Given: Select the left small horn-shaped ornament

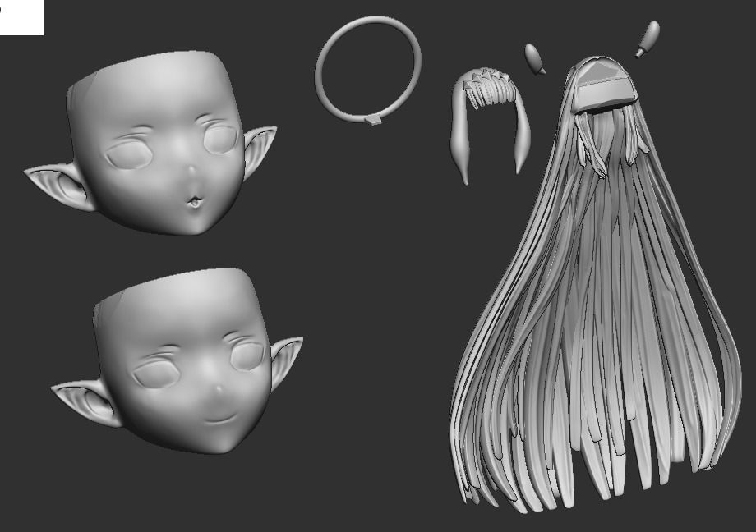Looking at the screenshot, I should pos(535,59).
